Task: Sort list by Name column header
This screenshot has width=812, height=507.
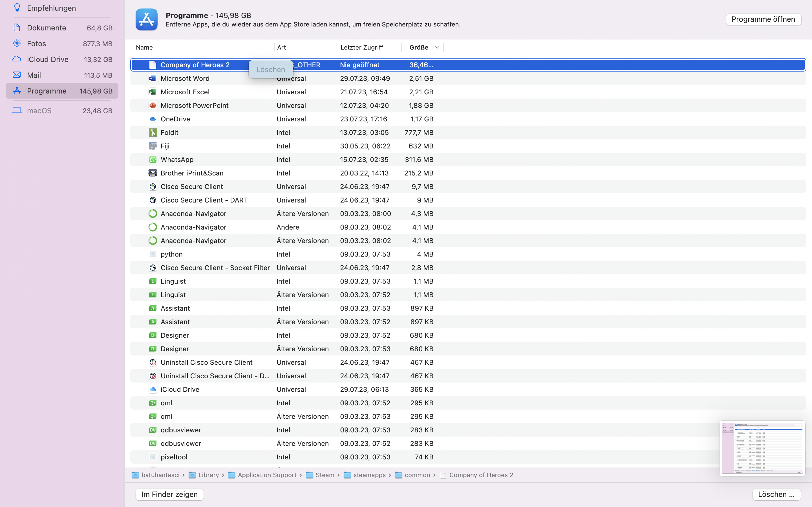Action: (x=144, y=47)
